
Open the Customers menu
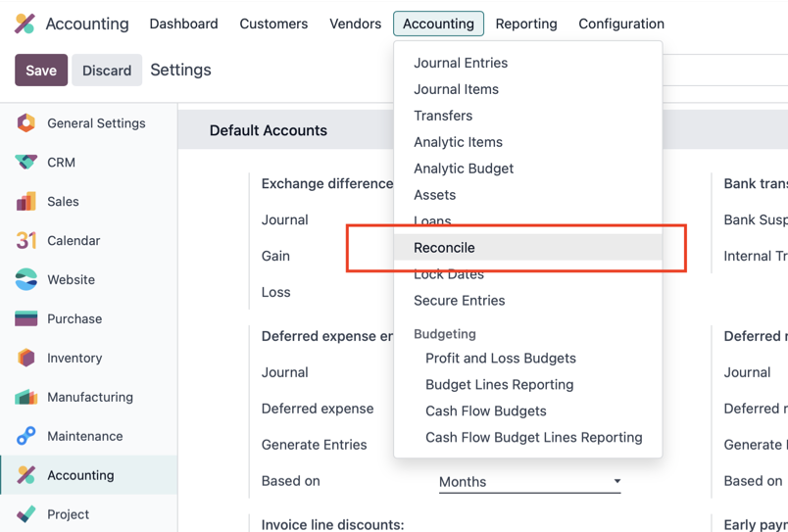coord(273,24)
